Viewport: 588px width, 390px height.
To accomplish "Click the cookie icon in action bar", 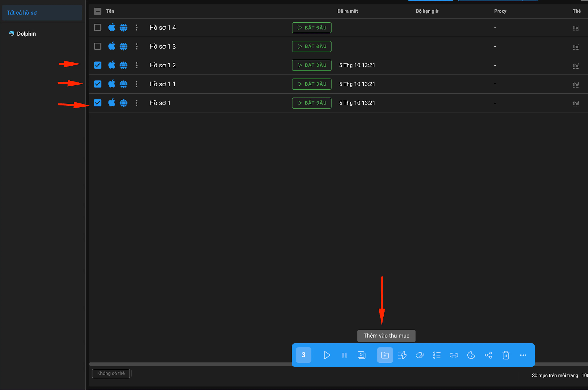I will pos(471,355).
